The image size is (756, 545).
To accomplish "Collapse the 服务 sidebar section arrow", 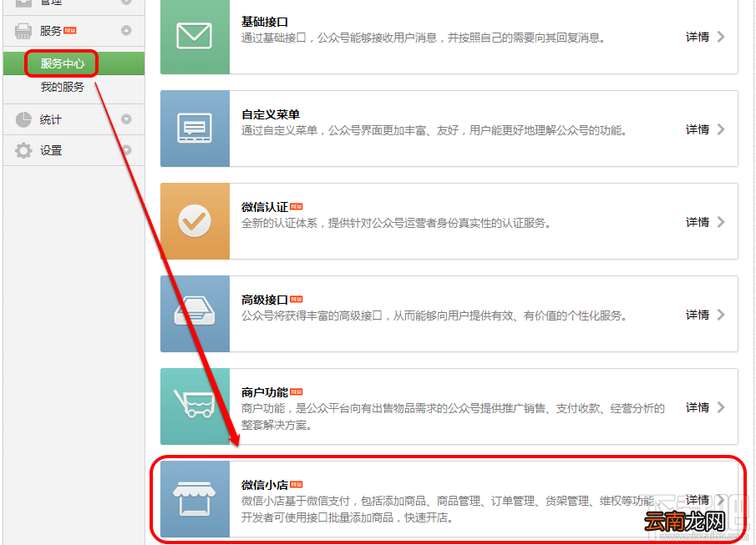I will pos(126,30).
